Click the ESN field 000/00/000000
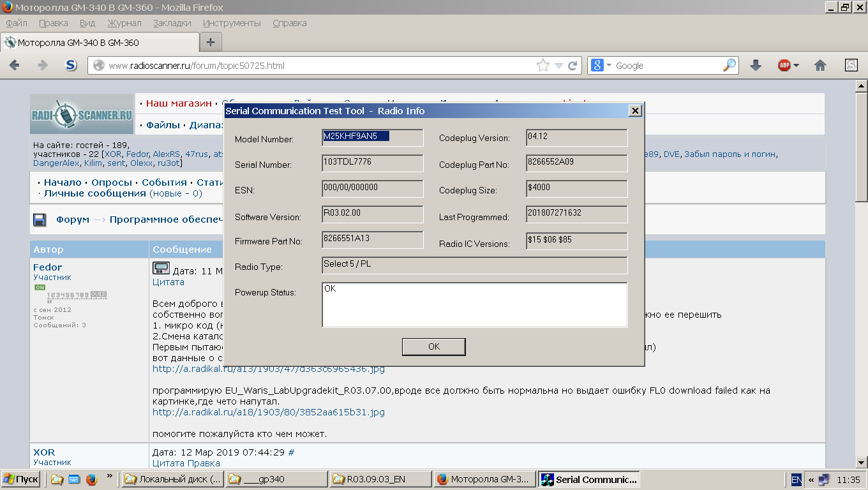Image resolution: width=868 pixels, height=490 pixels. (373, 189)
